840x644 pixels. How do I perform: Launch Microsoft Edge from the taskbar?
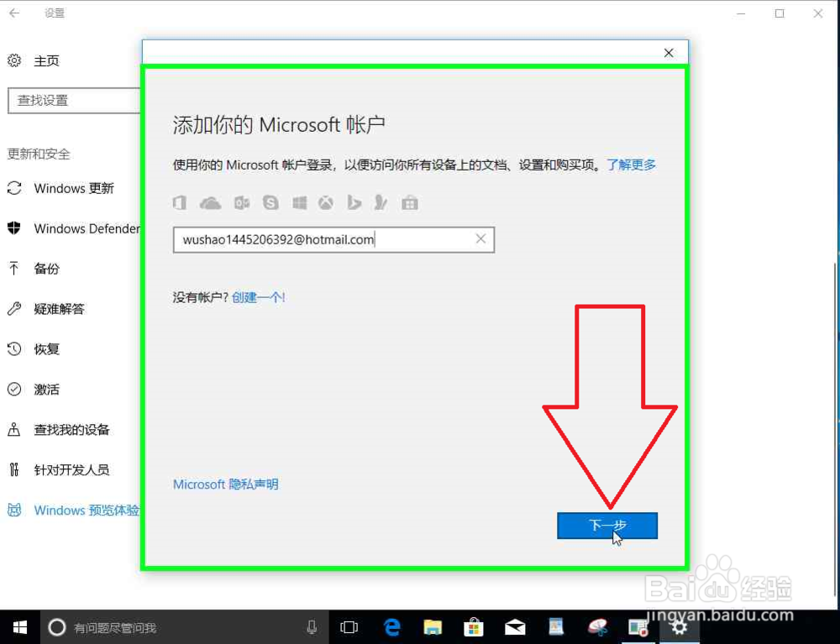pyautogui.click(x=392, y=627)
